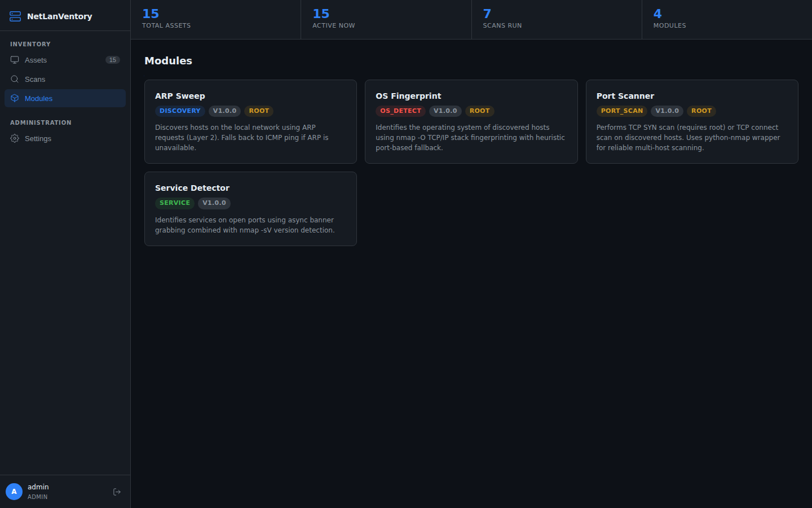The image size is (812, 508).
Task: Open the ARP Sweep module card
Action: pyautogui.click(x=250, y=121)
